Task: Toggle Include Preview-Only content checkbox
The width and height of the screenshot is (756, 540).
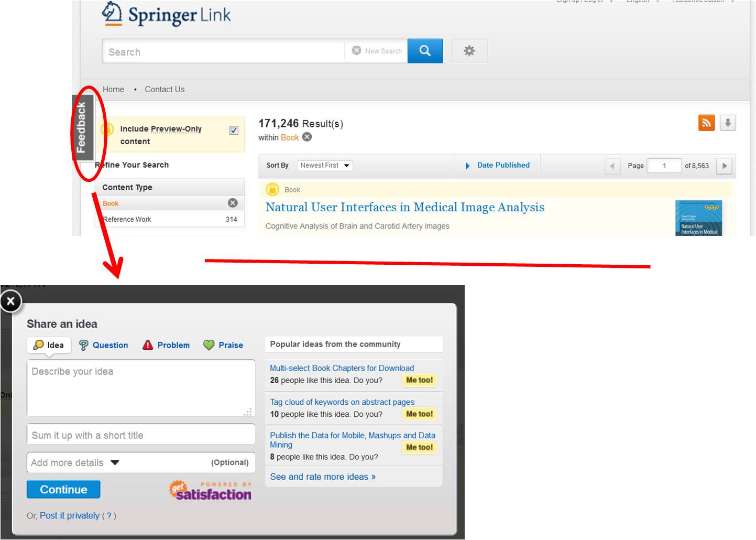Action: (234, 131)
